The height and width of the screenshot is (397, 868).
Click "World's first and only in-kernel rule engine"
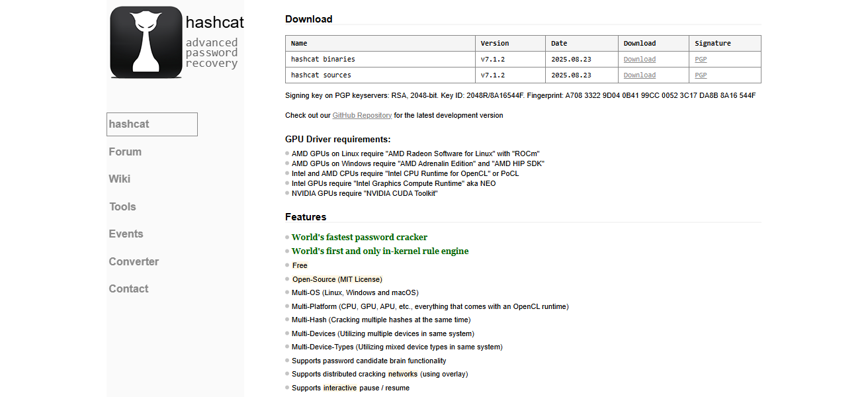click(x=380, y=251)
